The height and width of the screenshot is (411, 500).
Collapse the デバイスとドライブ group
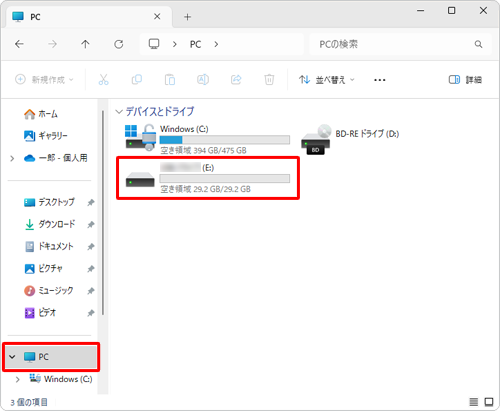click(119, 112)
